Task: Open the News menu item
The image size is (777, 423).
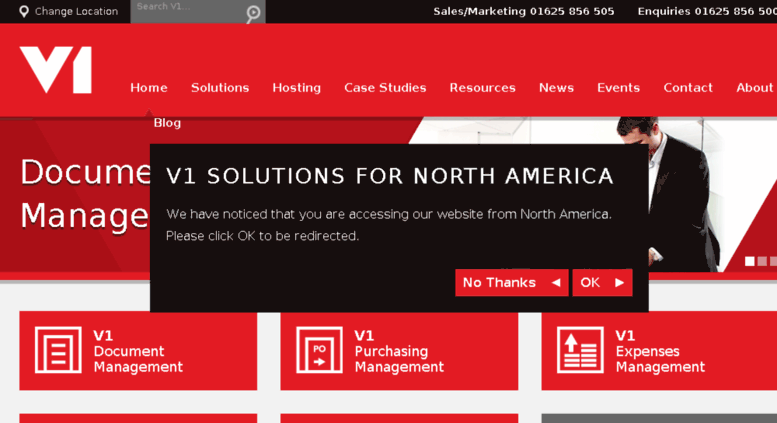Action: tap(556, 88)
